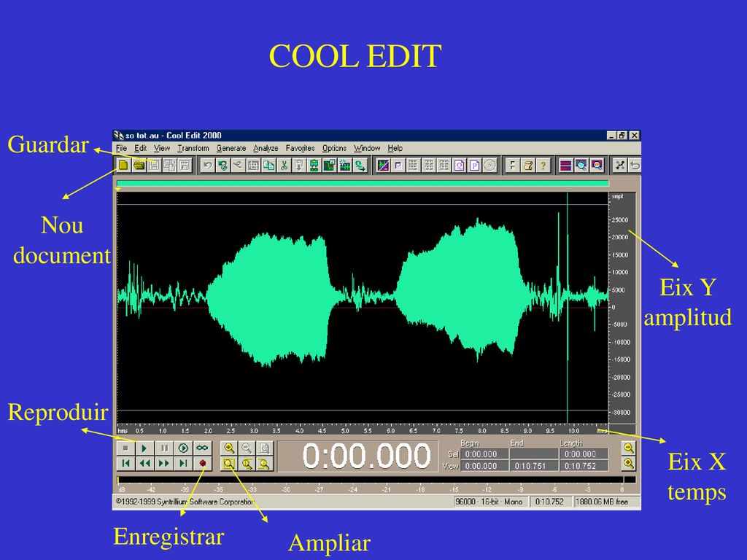Click the circled Play to End button
747x560 pixels.
point(183,448)
